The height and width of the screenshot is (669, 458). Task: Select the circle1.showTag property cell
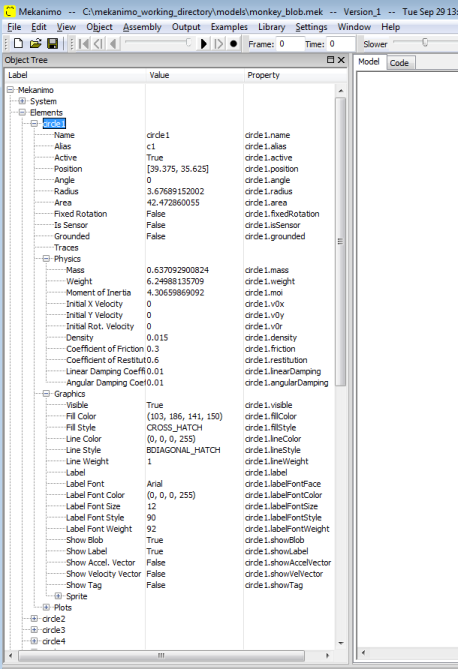274,585
